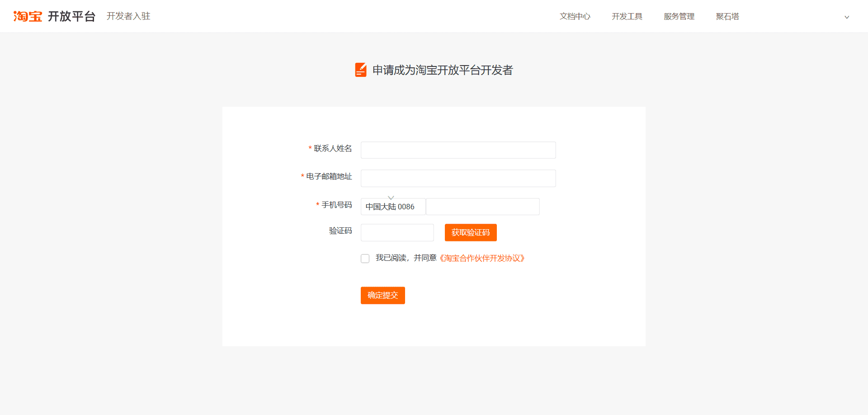868x415 pixels.
Task: Focus the 验证码 input field
Action: point(397,232)
